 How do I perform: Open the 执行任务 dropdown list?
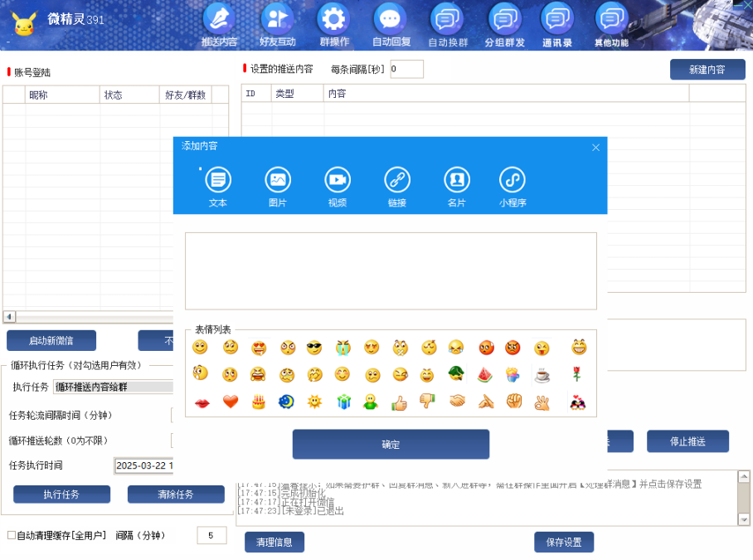(114, 387)
